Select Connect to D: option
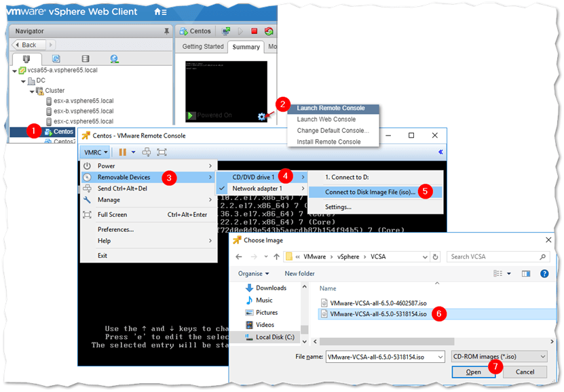The height and width of the screenshot is (392, 564). click(x=375, y=177)
